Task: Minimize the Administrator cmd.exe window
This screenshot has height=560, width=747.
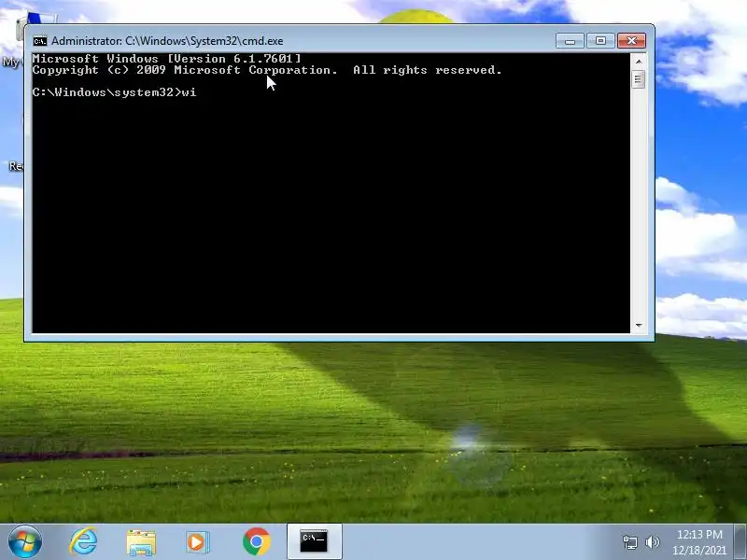Action: click(x=570, y=41)
